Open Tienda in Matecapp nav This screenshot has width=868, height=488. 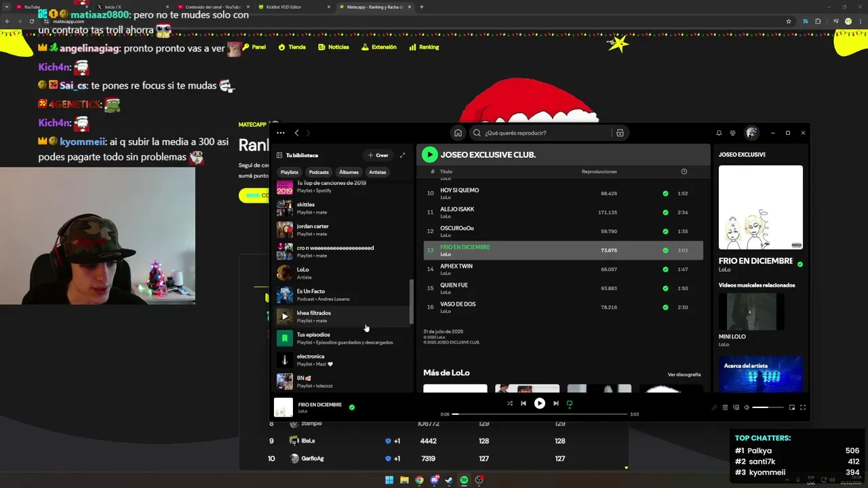coord(292,47)
